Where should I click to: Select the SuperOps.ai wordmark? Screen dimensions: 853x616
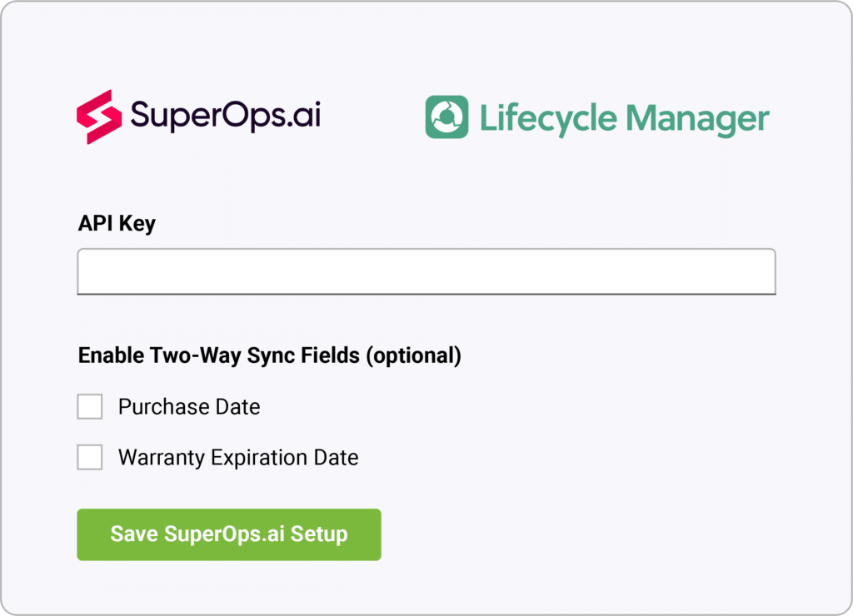click(x=225, y=117)
